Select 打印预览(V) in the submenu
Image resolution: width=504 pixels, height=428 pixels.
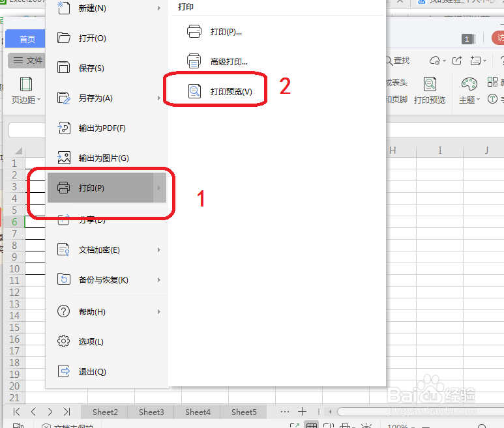pos(231,91)
